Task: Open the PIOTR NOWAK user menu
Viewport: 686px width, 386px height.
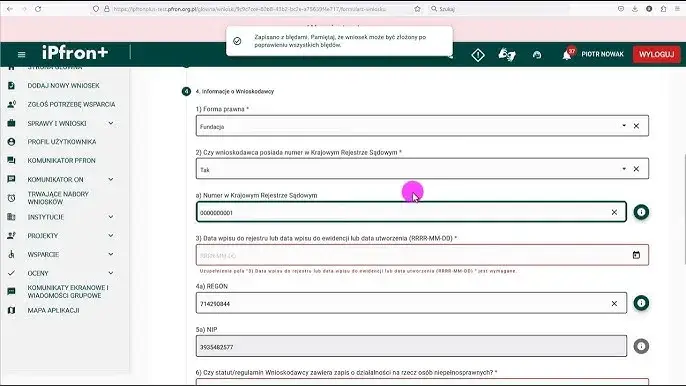Action: click(602, 54)
